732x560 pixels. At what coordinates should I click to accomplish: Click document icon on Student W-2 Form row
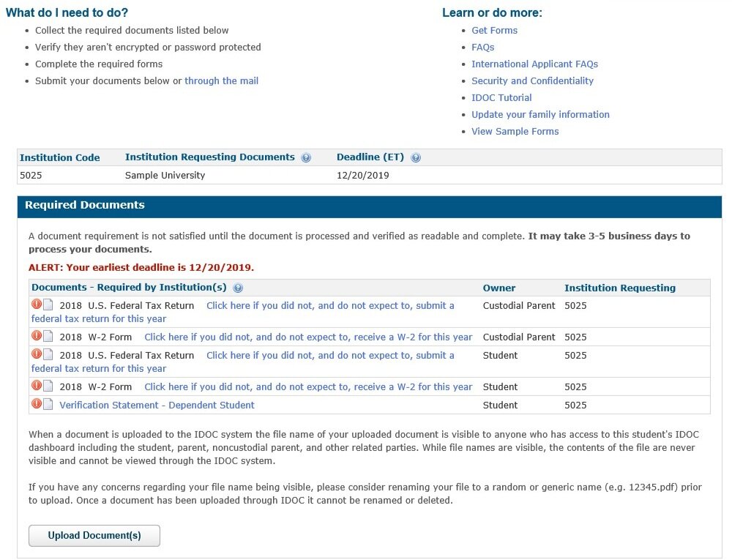coord(48,386)
